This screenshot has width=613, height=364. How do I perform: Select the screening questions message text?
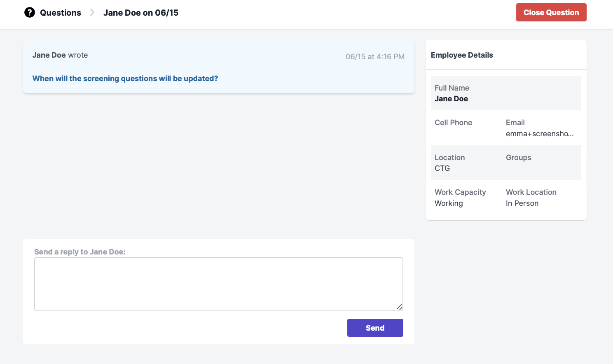coord(125,79)
